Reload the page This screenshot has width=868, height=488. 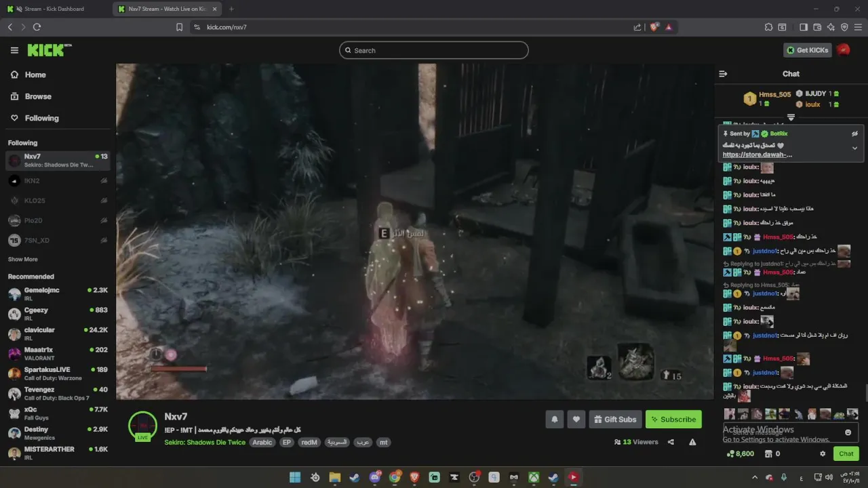[37, 27]
